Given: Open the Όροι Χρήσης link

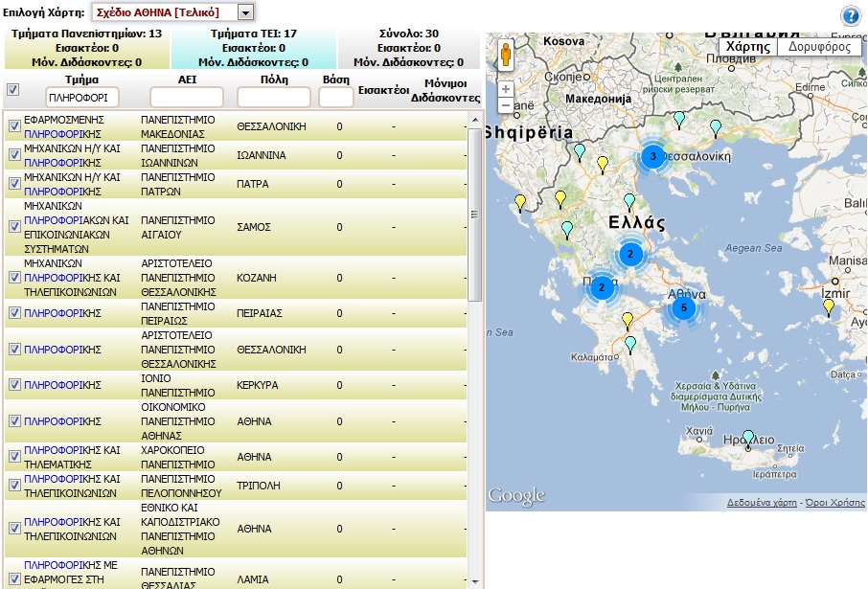Looking at the screenshot, I should [834, 503].
